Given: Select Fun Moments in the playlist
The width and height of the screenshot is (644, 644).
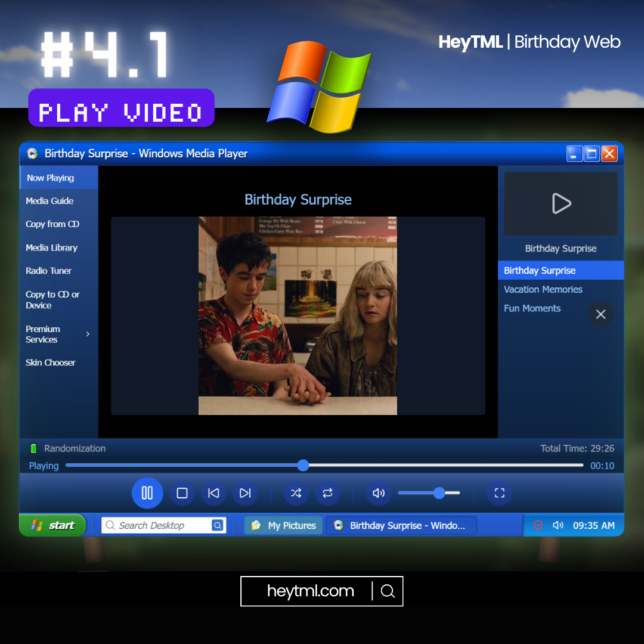Looking at the screenshot, I should 532,308.
